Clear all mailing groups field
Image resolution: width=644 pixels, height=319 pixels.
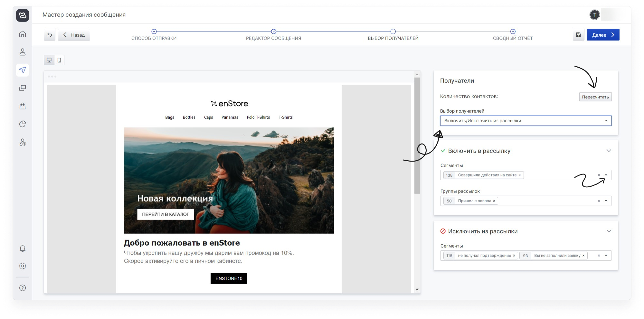[599, 201]
